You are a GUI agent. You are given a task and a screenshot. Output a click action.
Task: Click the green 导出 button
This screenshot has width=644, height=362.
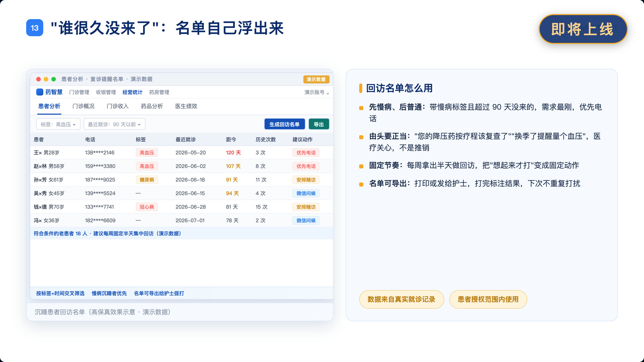coord(319,124)
